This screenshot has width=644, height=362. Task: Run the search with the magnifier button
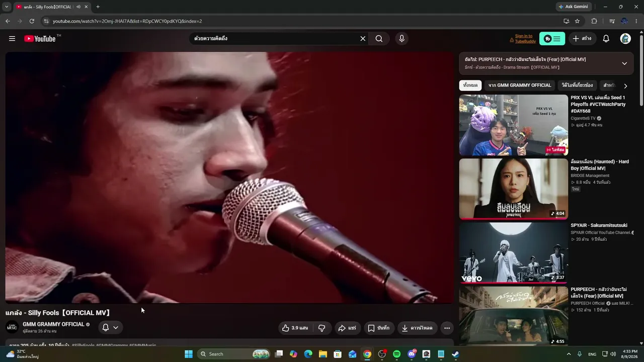coord(379,39)
